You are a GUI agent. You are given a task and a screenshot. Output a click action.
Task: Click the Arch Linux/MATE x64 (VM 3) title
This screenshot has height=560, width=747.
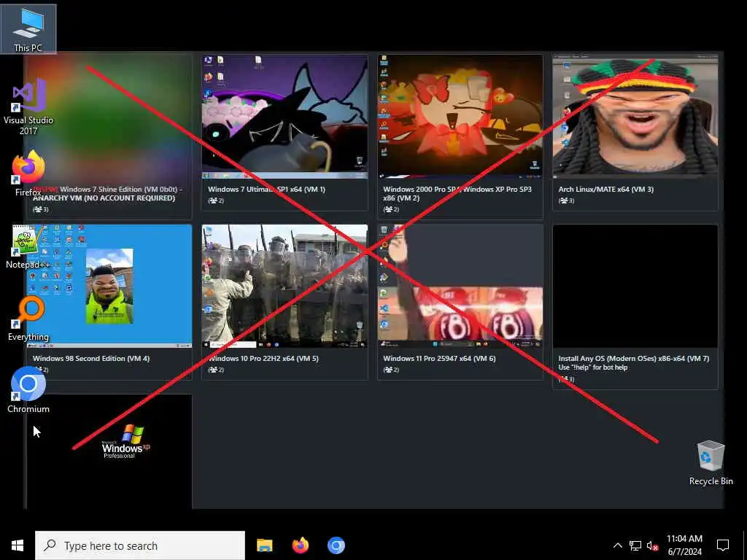(605, 190)
